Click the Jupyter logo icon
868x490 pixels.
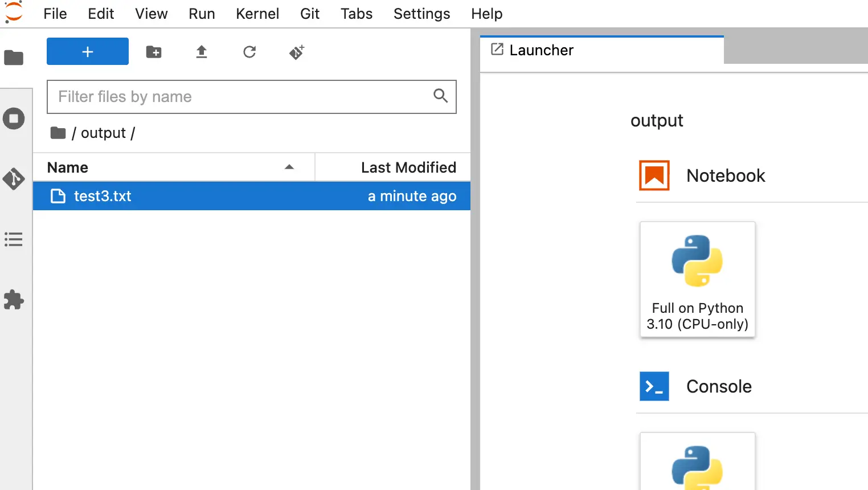[13, 12]
